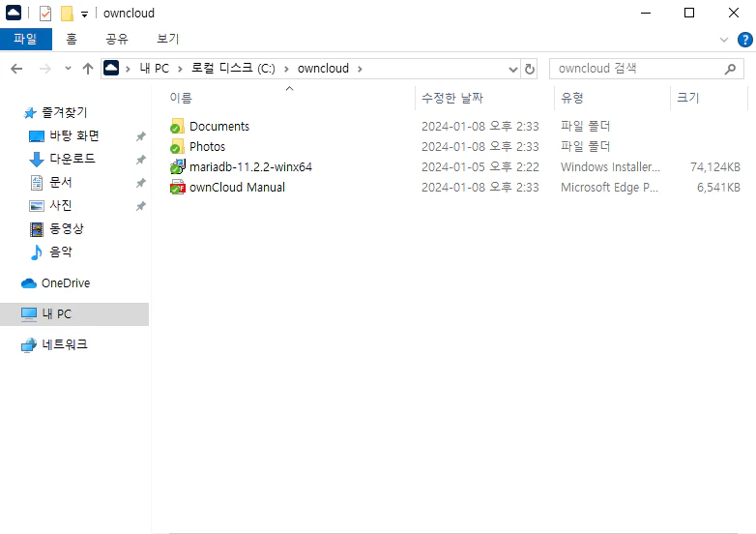Click the Properties quick access icon
The width and height of the screenshot is (756, 534).
point(44,14)
